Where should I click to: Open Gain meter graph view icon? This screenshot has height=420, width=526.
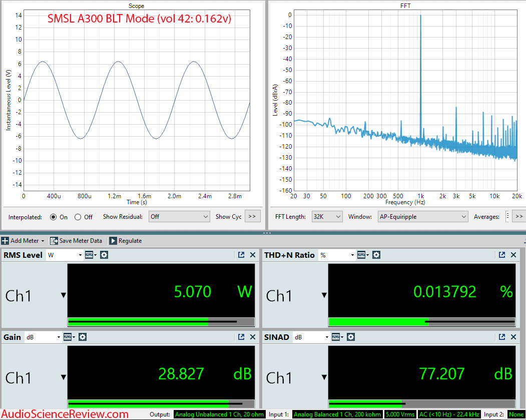point(68,337)
